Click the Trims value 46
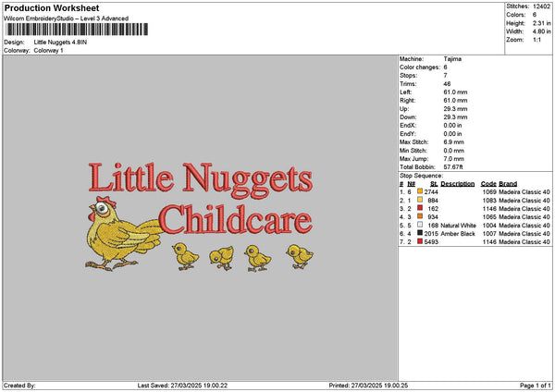The height and width of the screenshot is (392, 555). [447, 84]
